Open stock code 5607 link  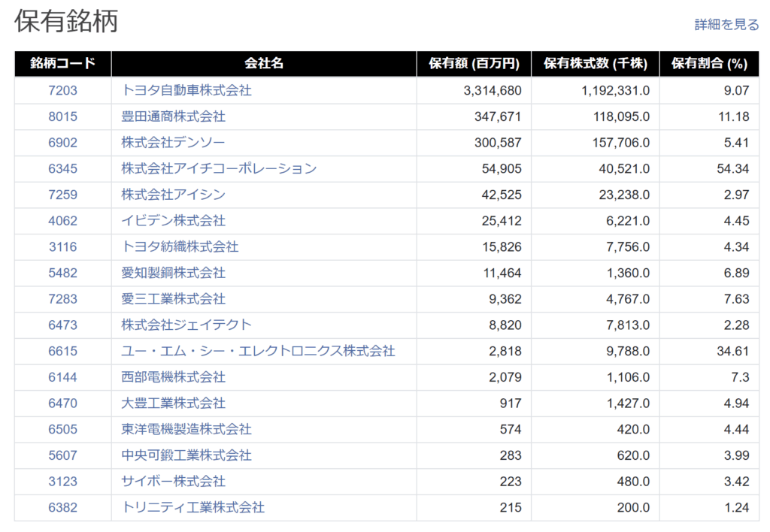63,455
